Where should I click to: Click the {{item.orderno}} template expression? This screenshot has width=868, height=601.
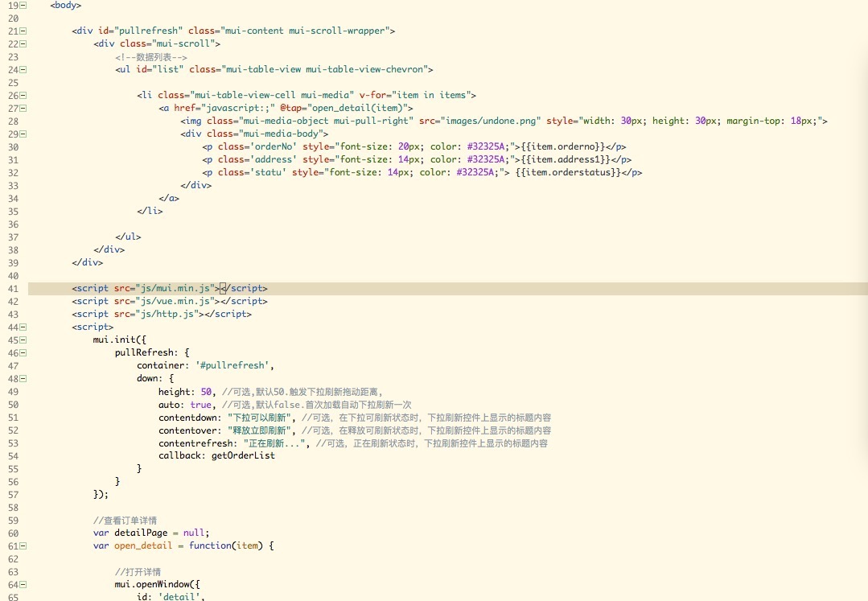pos(563,146)
